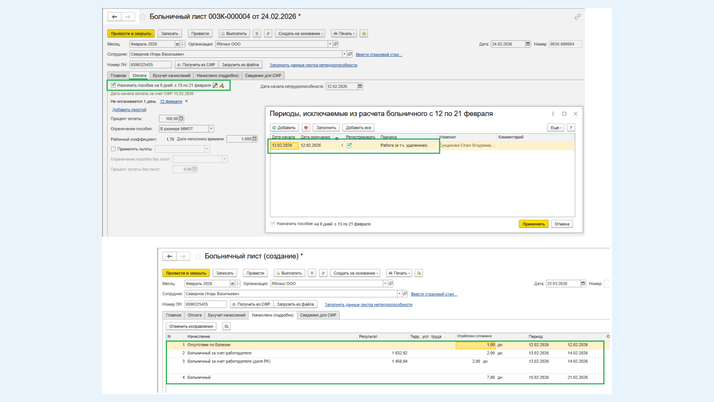Click the question mark help button in periods dialog
Image resolution: width=714 pixels, height=402 pixels.
click(x=571, y=127)
